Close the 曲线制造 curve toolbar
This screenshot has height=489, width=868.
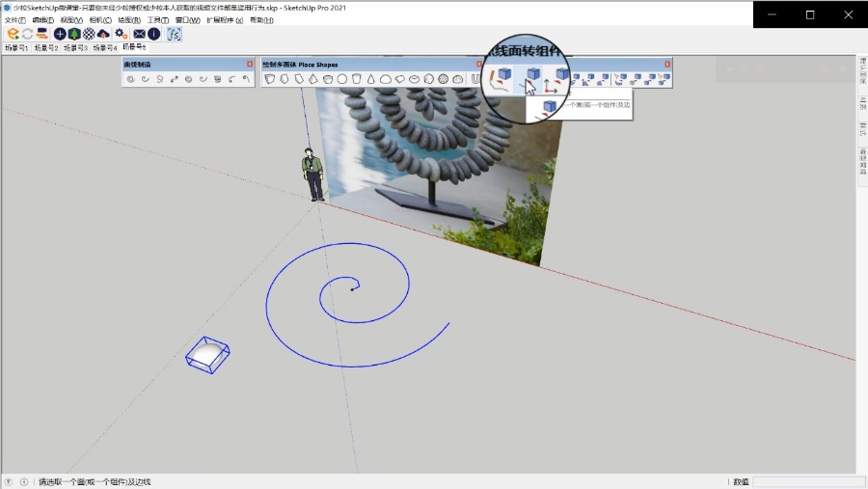[x=250, y=65]
